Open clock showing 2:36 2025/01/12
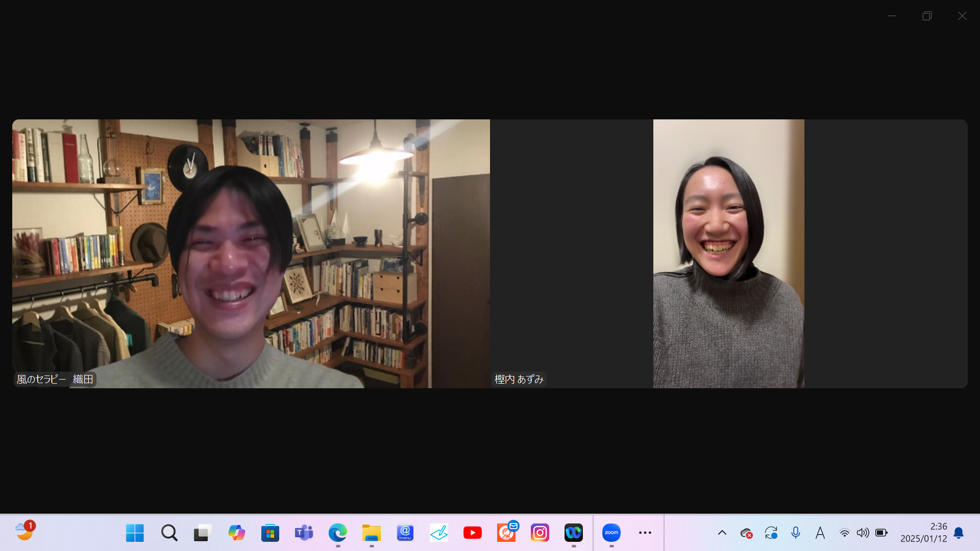Viewport: 980px width, 551px height. point(923,533)
